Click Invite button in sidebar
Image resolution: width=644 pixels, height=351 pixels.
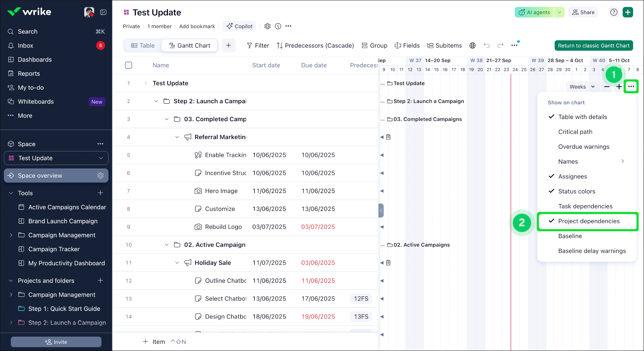coord(56,342)
